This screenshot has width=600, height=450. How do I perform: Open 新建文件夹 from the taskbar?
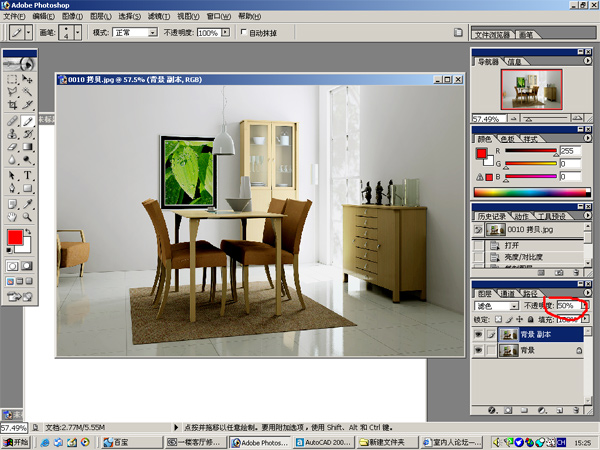387,442
